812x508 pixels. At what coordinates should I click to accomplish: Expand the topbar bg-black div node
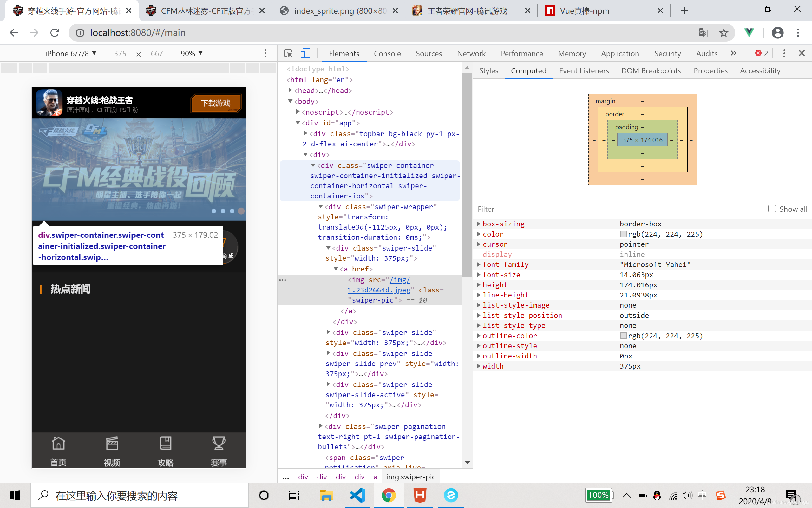click(305, 133)
